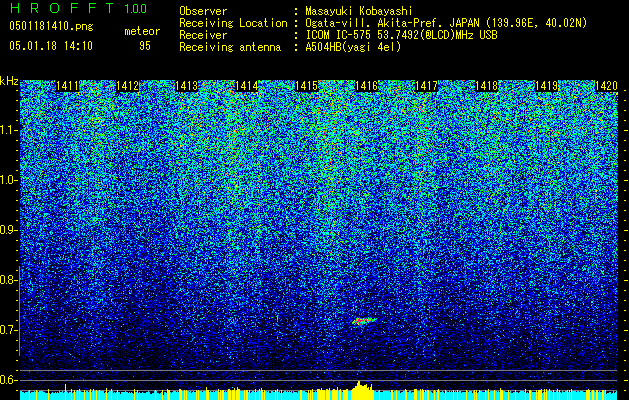Click the 1420 time marker
This screenshot has width=629, height=400.
[606, 86]
